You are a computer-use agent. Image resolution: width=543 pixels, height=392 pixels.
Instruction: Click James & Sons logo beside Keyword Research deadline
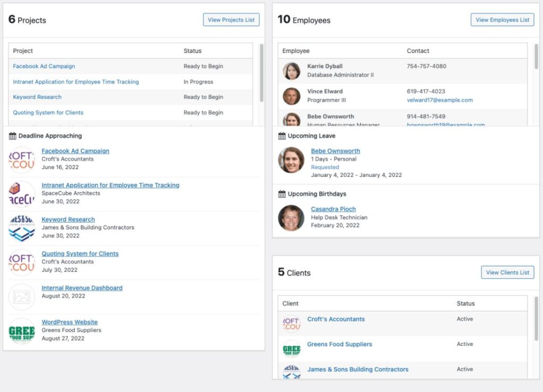point(22,228)
